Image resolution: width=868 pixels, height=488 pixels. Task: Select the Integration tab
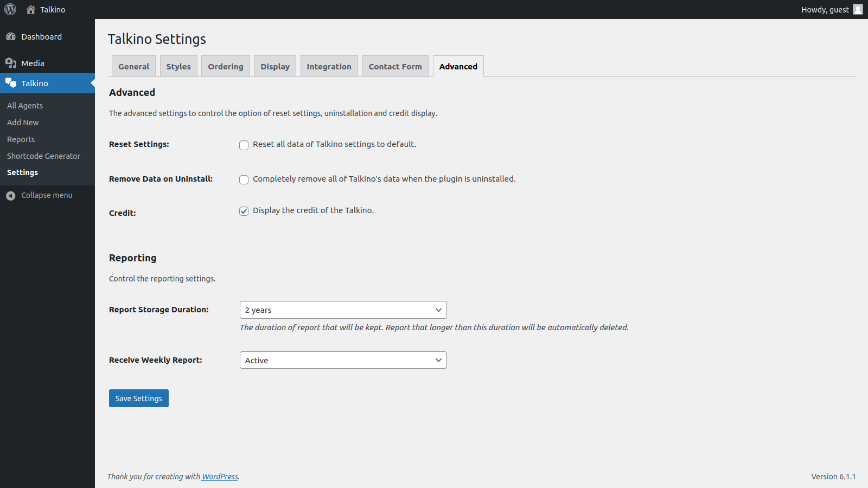tap(329, 66)
